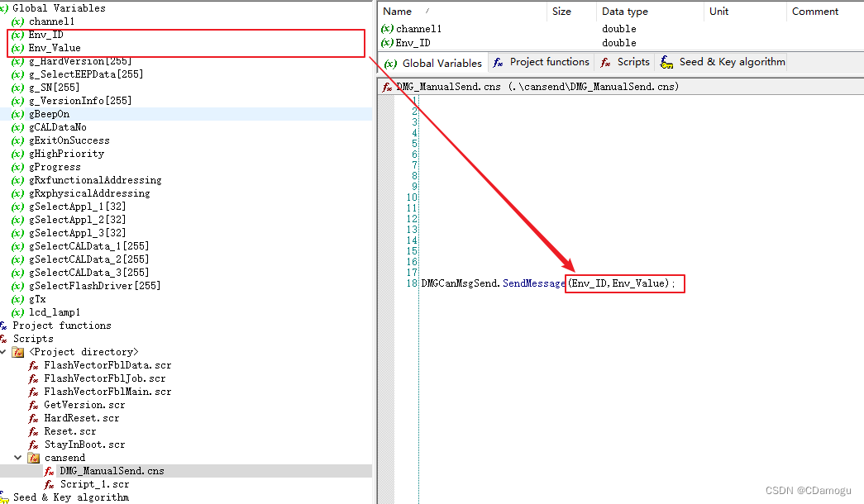Click the key icon beside Seed & Key algorithm
The width and height of the screenshot is (864, 504).
pyautogui.click(x=7, y=497)
